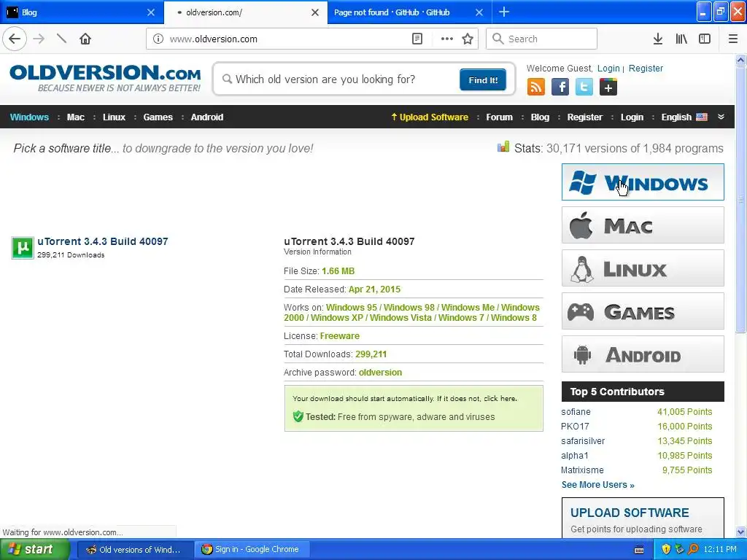Expand the nav bar chevron arrow
This screenshot has height=560, width=747.
(x=721, y=117)
